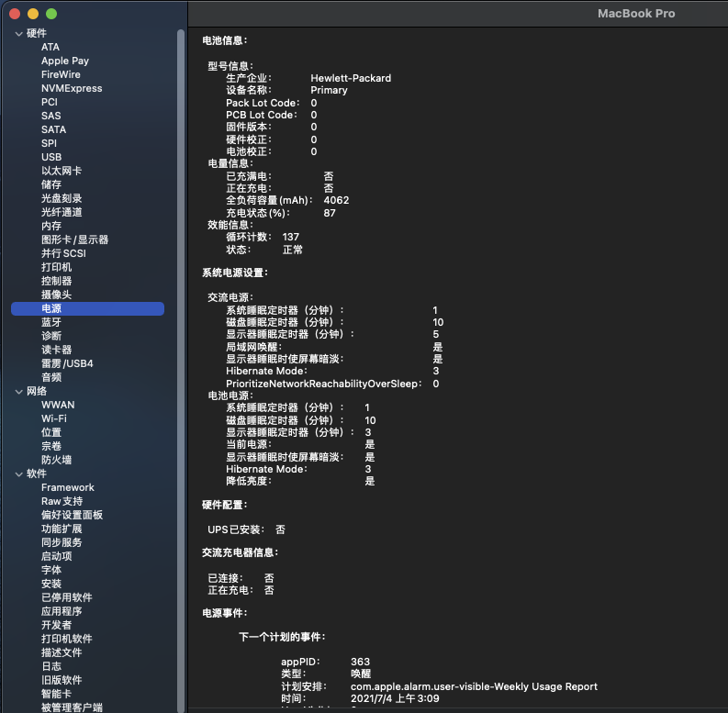728x713 pixels.
Task: Select 图形卡/显示器 item
Action: tap(74, 240)
